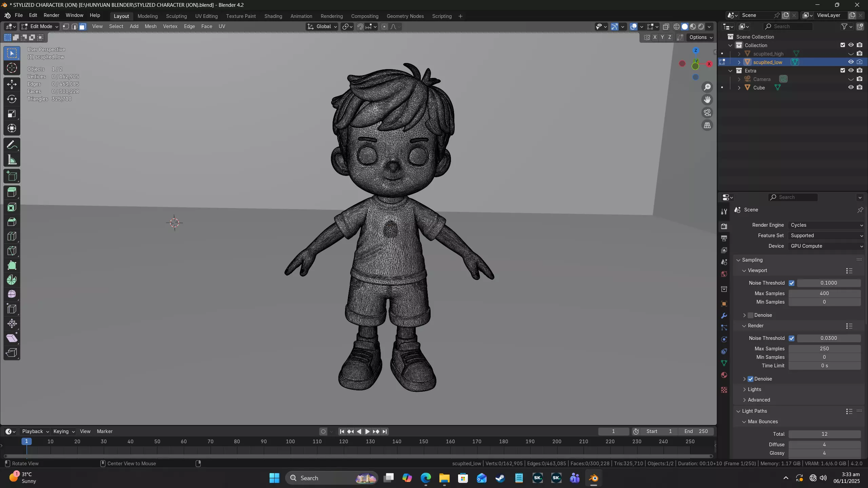This screenshot has height=488, width=868.
Task: Open the Options dropdown in viewport
Action: [701, 37]
